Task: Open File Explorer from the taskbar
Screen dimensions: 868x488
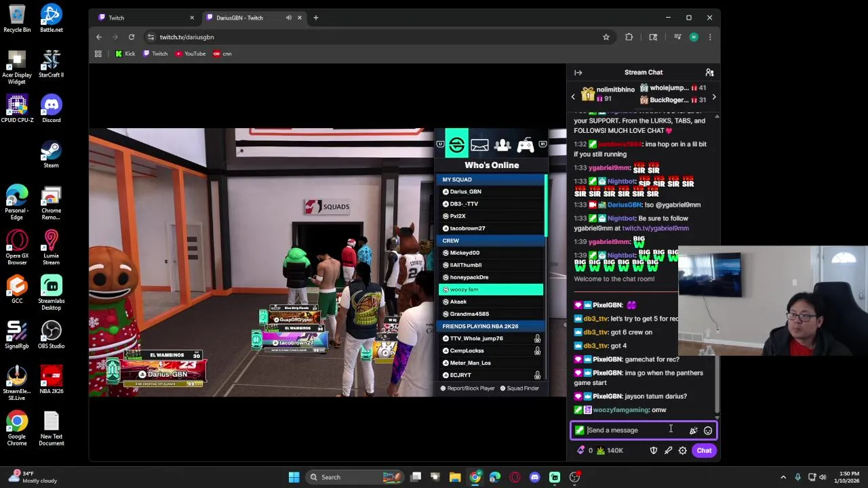Action: point(455,477)
